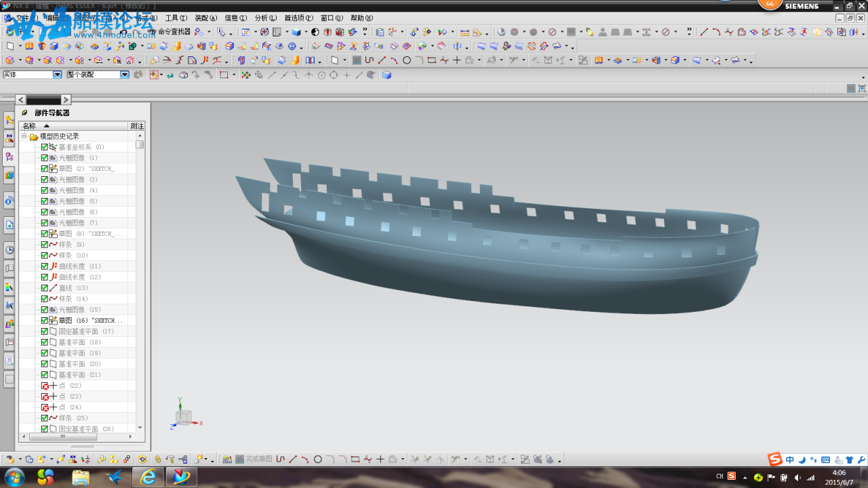Click the navigator scroll down arrow
Image resolution: width=868 pixels, height=488 pixels.
coord(140,428)
